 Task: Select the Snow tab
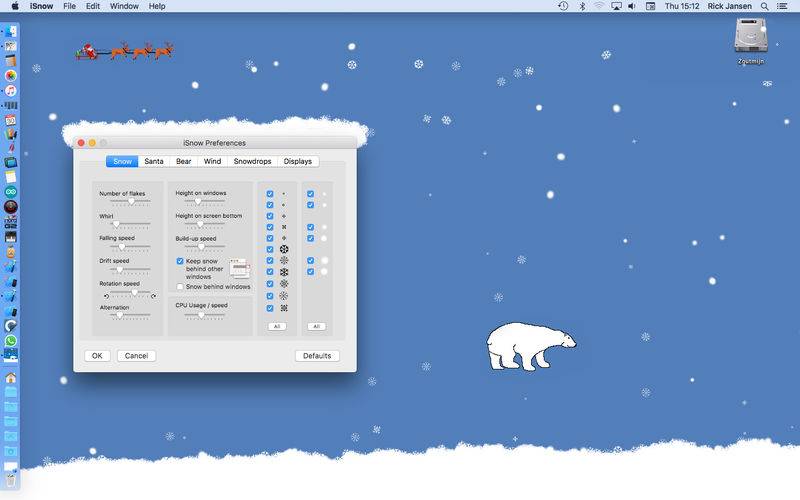[122, 161]
